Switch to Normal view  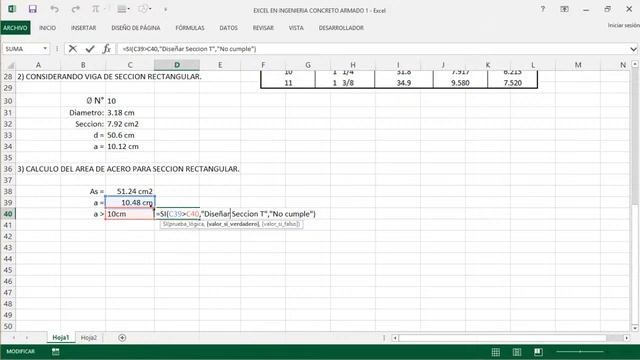(496, 352)
